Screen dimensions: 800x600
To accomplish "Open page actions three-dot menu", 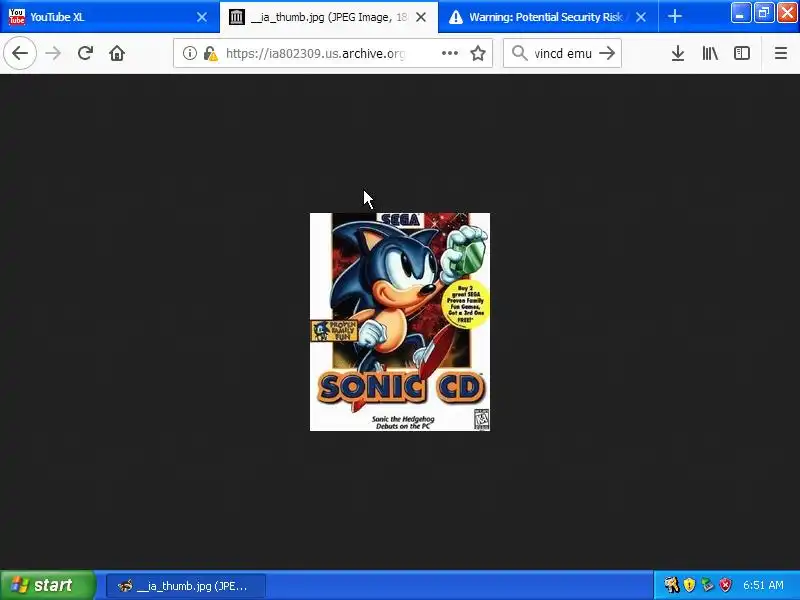I will (449, 53).
